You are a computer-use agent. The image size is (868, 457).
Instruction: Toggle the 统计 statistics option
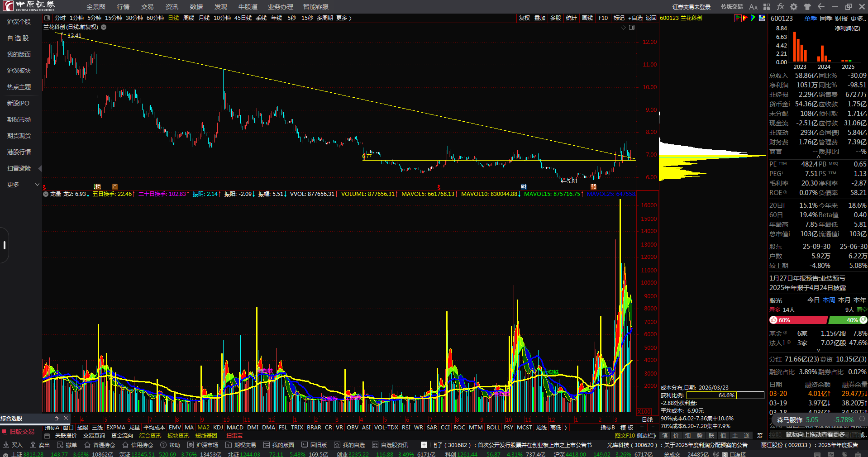coord(572,18)
